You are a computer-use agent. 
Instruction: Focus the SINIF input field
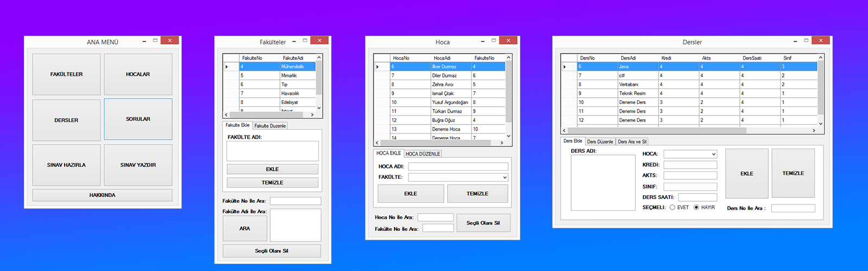click(691, 186)
